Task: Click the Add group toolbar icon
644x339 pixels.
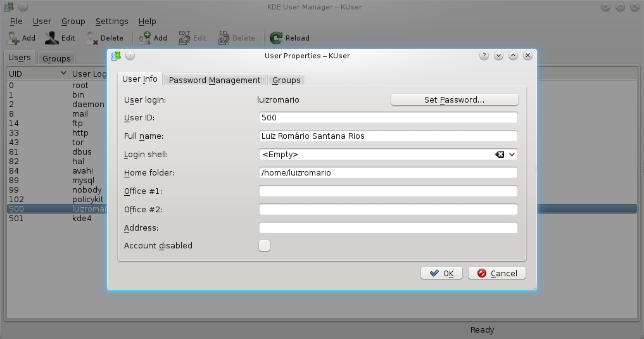Action: pos(145,38)
